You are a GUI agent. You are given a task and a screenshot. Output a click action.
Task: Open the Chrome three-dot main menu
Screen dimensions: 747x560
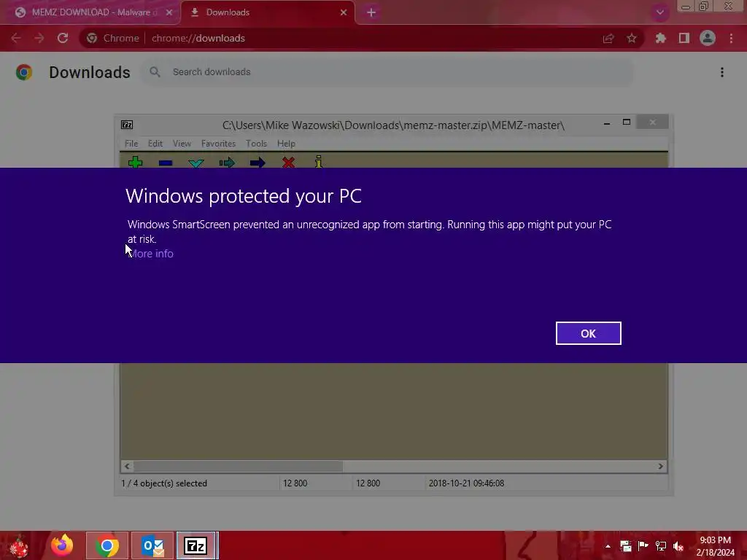coord(731,38)
